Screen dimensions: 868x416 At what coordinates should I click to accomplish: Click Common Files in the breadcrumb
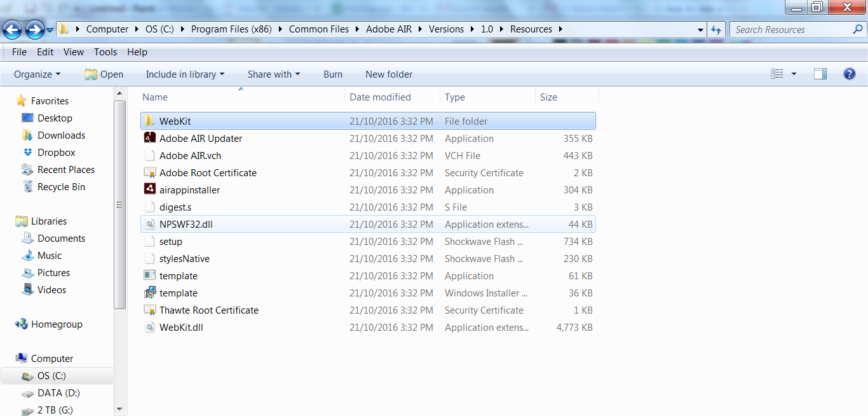click(x=318, y=29)
